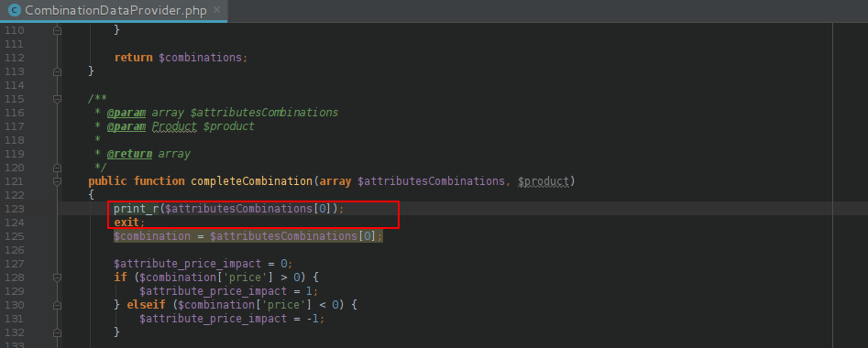Click the exit keyword on line 124
Viewport: 868px width, 348px height.
point(126,223)
